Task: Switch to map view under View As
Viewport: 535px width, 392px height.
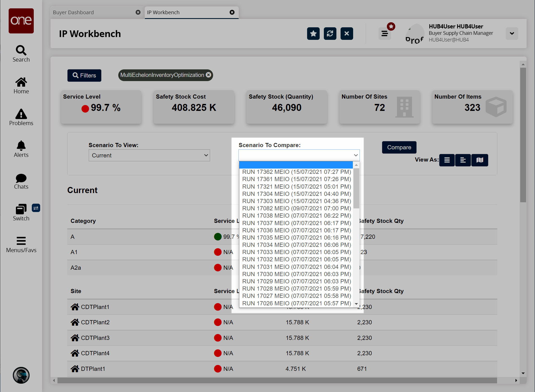Action: tap(479, 160)
